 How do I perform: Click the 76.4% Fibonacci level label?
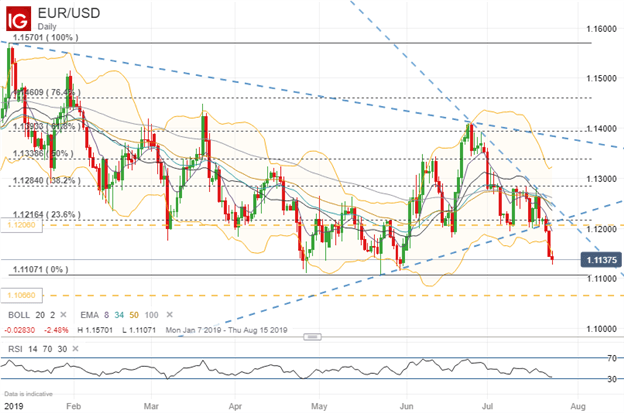point(48,92)
